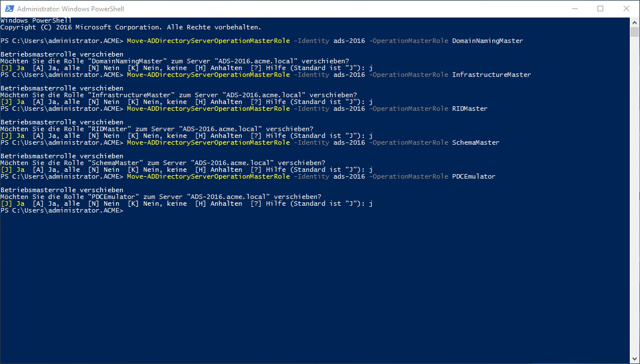Click 'DomainNamingMaster' in the first command
The width and height of the screenshot is (640, 364).
pos(487,41)
